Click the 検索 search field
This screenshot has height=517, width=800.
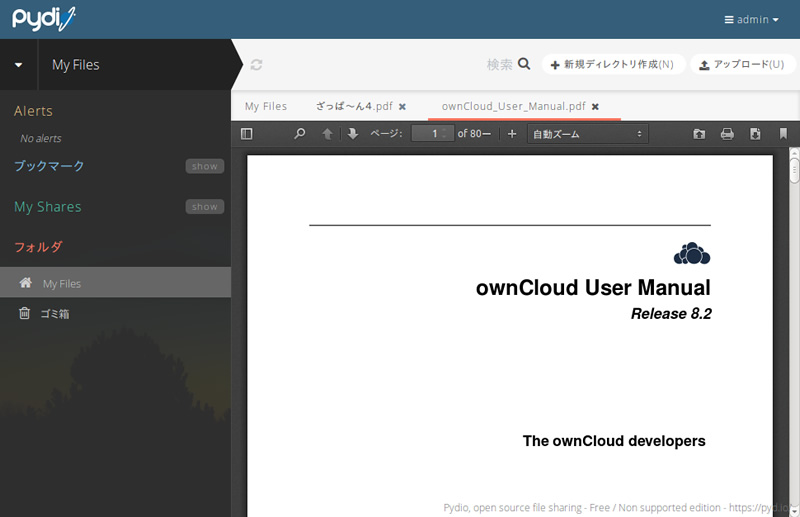point(499,64)
